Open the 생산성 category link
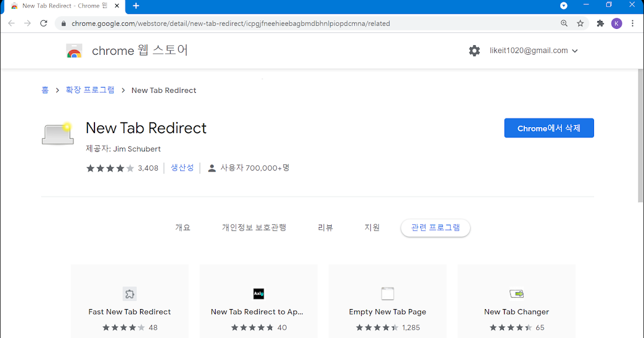This screenshot has height=338, width=644. click(x=182, y=167)
